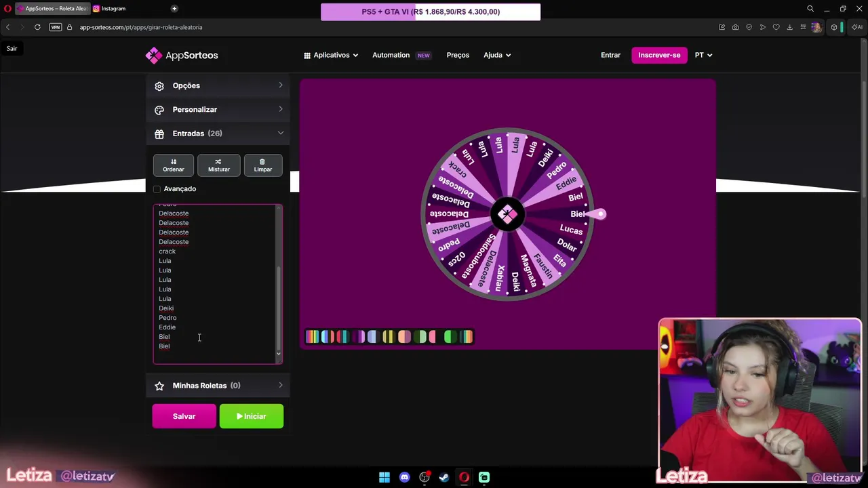This screenshot has height=488, width=868.
Task: Click the Misturar shuffle button
Action: [x=218, y=165]
